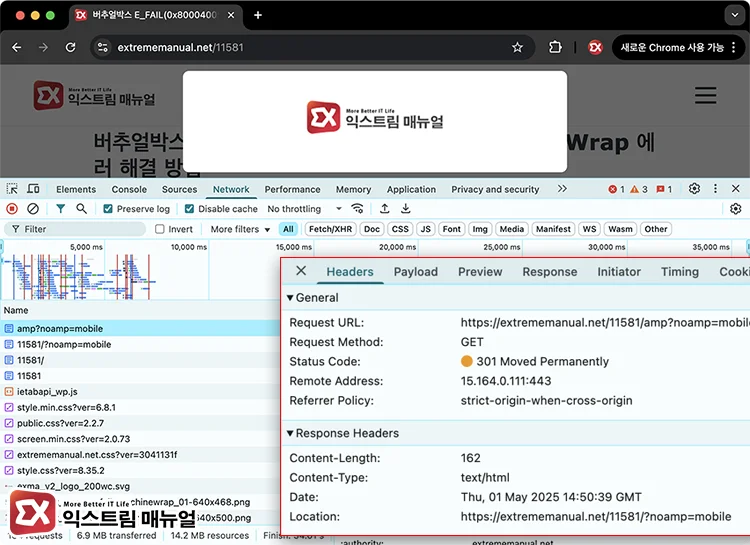Open network search with magnifier icon
750x545 pixels.
[x=81, y=209]
